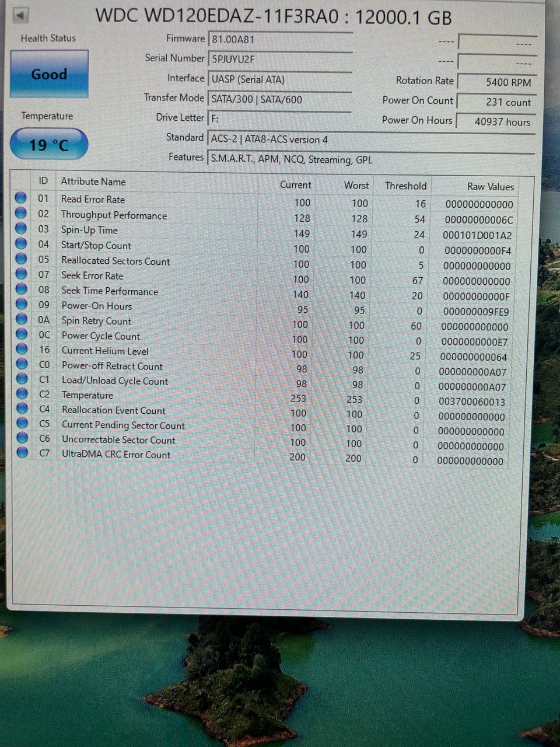
Task: Select the Spin Retry Count attribute name
Action: pyautogui.click(x=96, y=320)
